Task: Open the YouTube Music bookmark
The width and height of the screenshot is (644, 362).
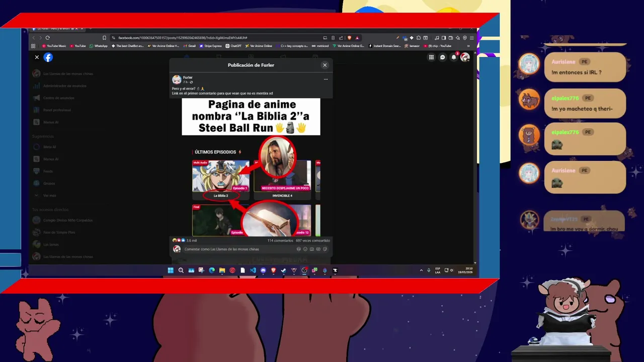Action: (54, 46)
